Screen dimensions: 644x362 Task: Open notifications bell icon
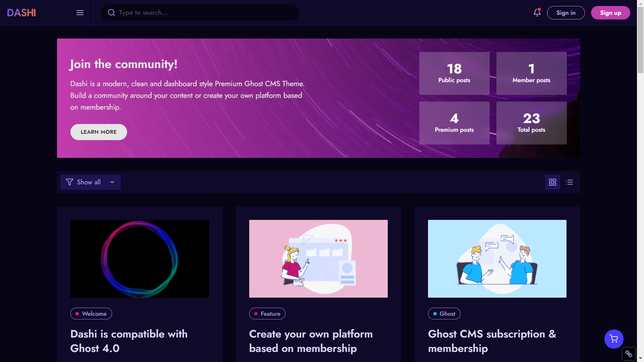click(537, 13)
